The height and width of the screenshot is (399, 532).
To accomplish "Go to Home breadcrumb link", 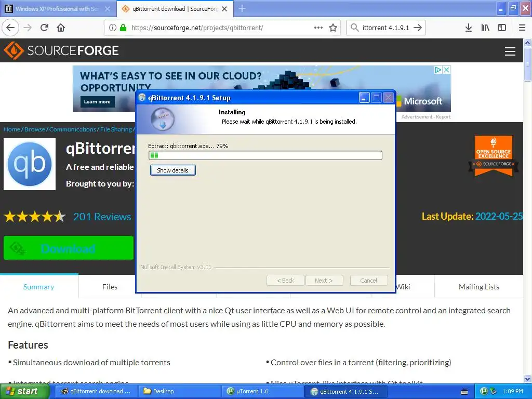I will (12, 129).
